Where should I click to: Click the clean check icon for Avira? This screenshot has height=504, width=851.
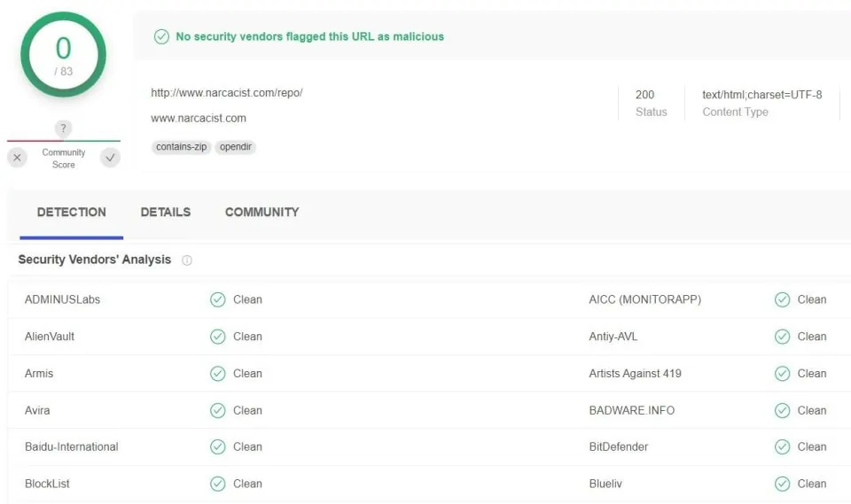[218, 410]
